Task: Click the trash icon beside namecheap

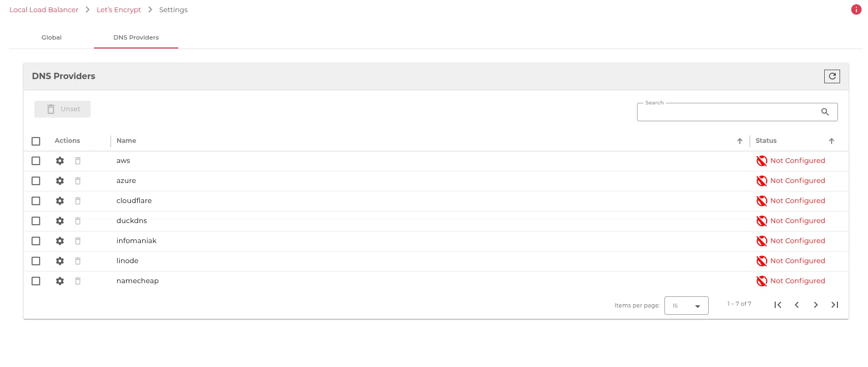Action: point(78,281)
